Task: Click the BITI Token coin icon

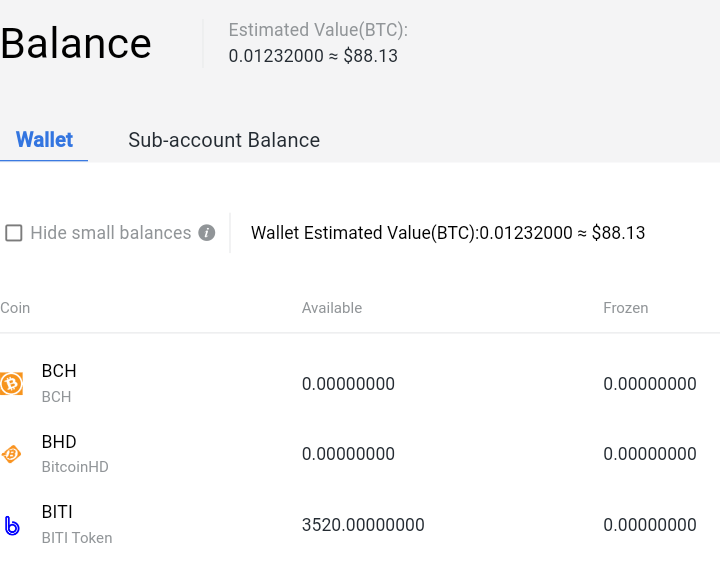Action: (12, 525)
